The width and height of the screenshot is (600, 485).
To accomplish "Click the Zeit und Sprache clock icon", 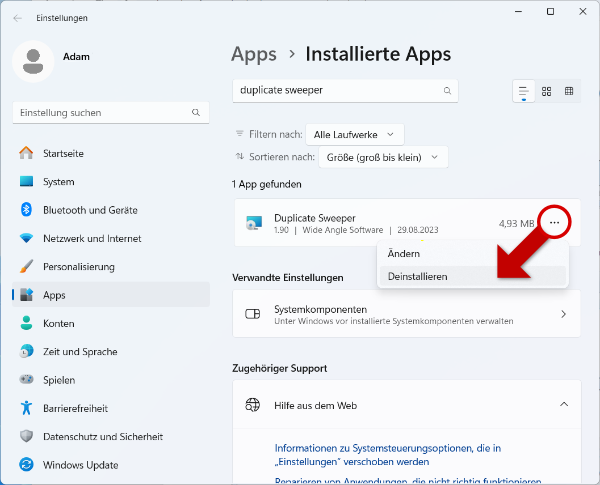I will (26, 351).
